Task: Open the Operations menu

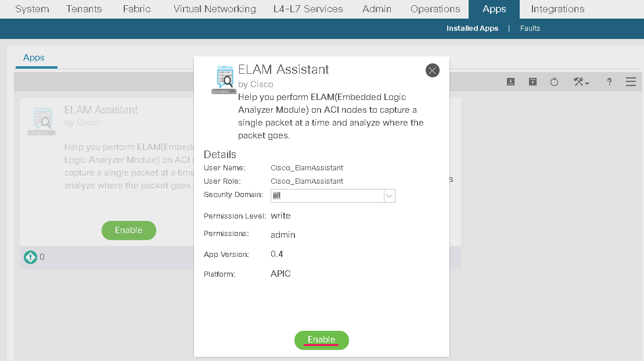Action: 436,9
